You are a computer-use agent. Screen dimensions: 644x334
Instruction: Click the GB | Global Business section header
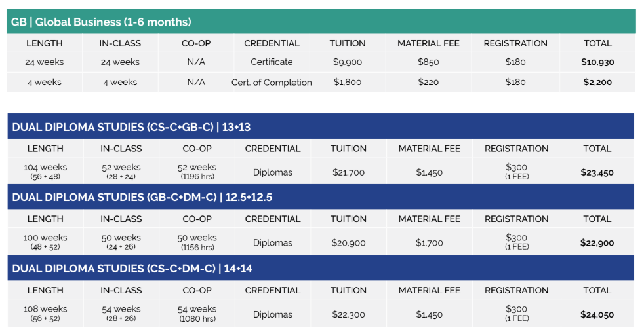point(102,22)
